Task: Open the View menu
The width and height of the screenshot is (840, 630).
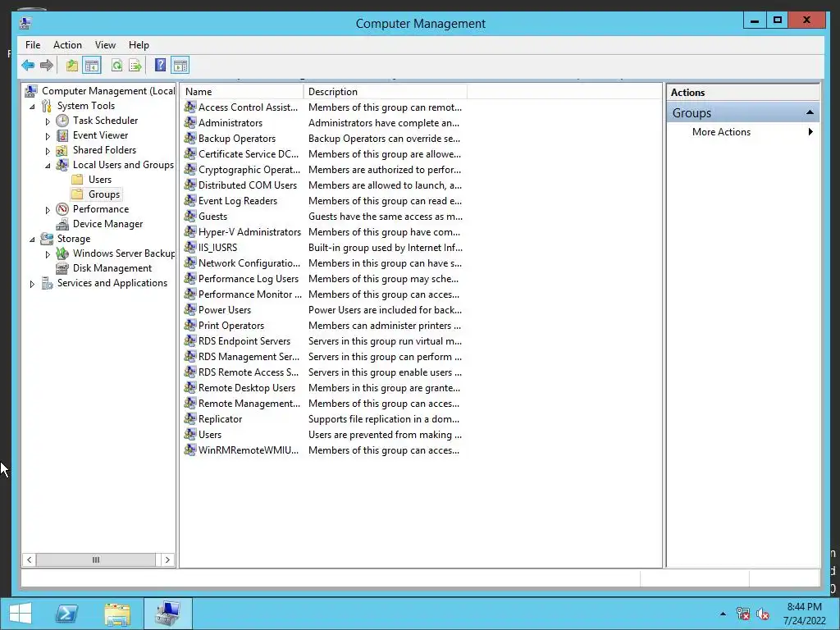Action: [x=105, y=45]
